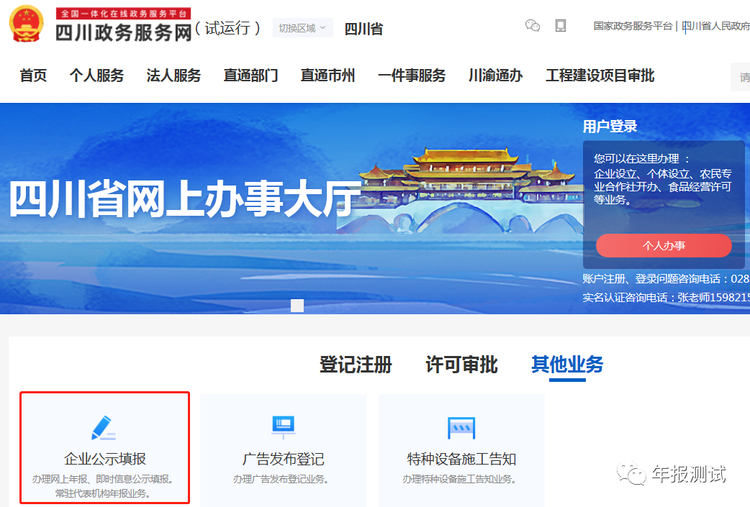Open 一件事服务 navigation item
This screenshot has height=507, width=750.
click(411, 75)
